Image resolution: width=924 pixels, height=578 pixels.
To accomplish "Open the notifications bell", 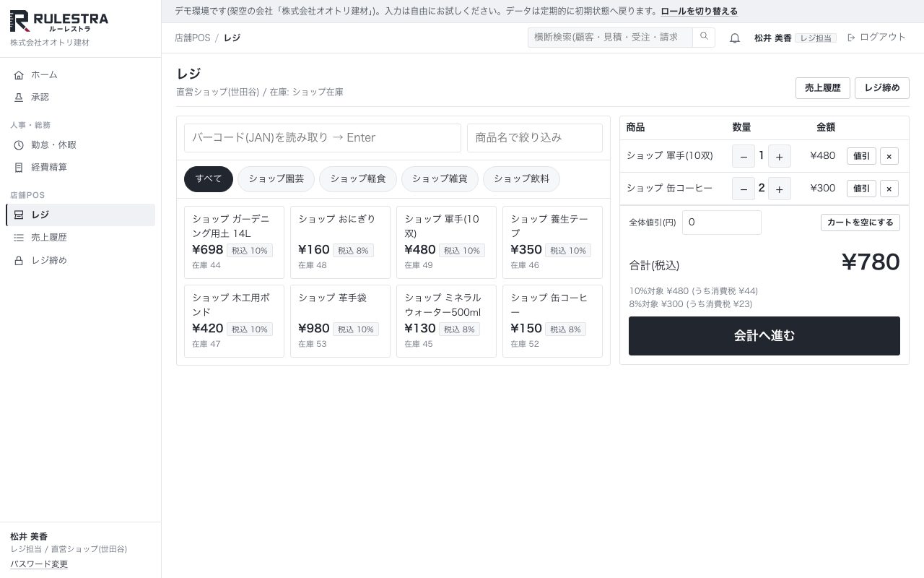I will 735,38.
